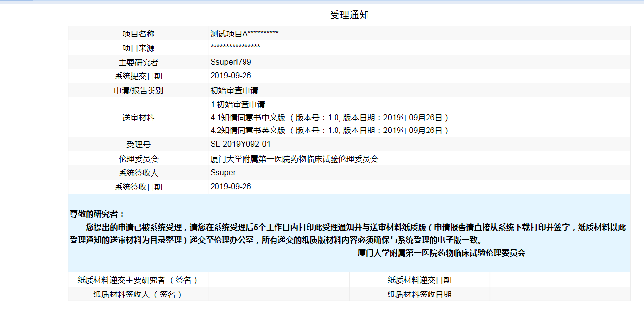Image resolution: width=644 pixels, height=330 pixels.
Task: Select the project name 测试项目A value
Action: 245,33
